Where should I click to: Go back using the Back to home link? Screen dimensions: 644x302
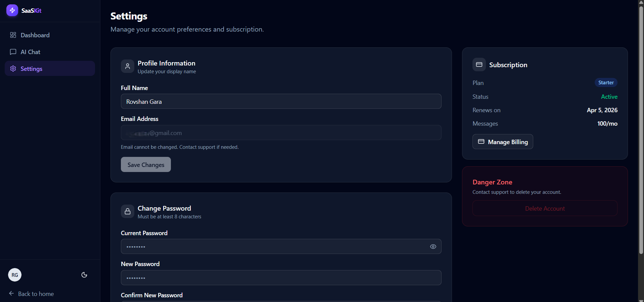(x=31, y=294)
